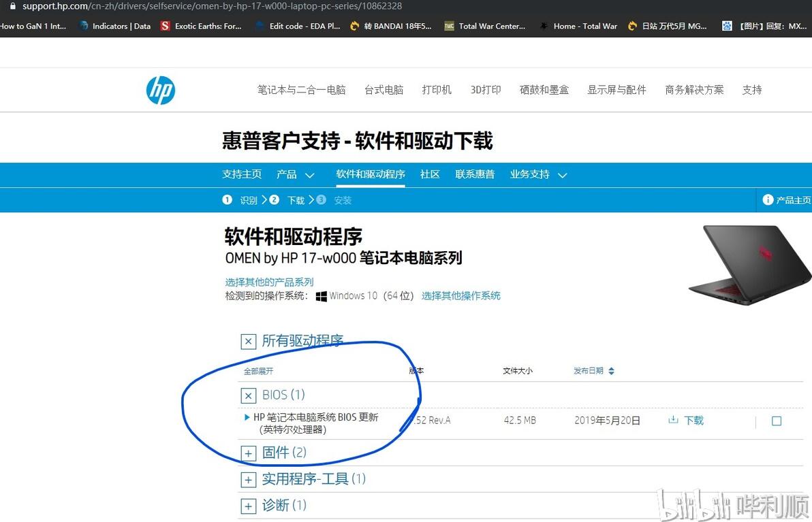812x522 pixels.
Task: Click the 发布日期 sort arrows icon
Action: [612, 371]
